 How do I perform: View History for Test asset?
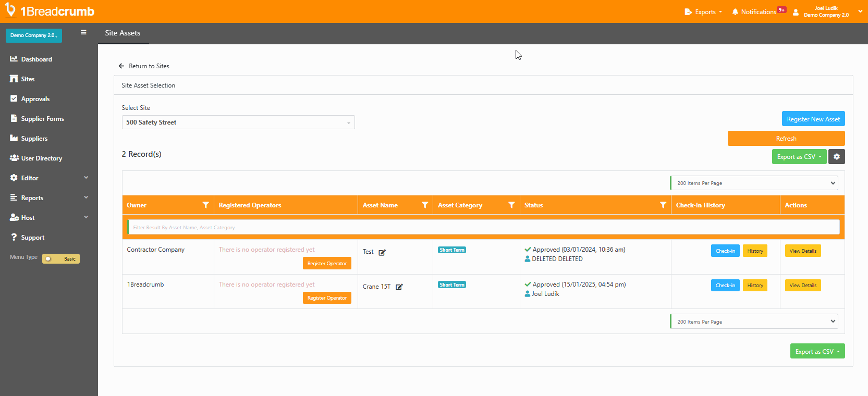(755, 251)
